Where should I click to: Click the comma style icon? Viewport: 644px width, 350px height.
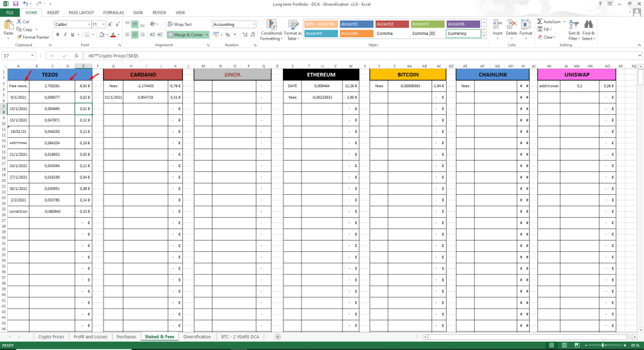(x=235, y=35)
